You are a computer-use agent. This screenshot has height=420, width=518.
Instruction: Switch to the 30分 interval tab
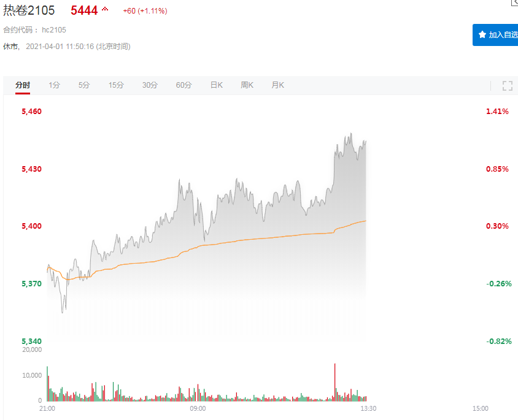click(x=150, y=85)
